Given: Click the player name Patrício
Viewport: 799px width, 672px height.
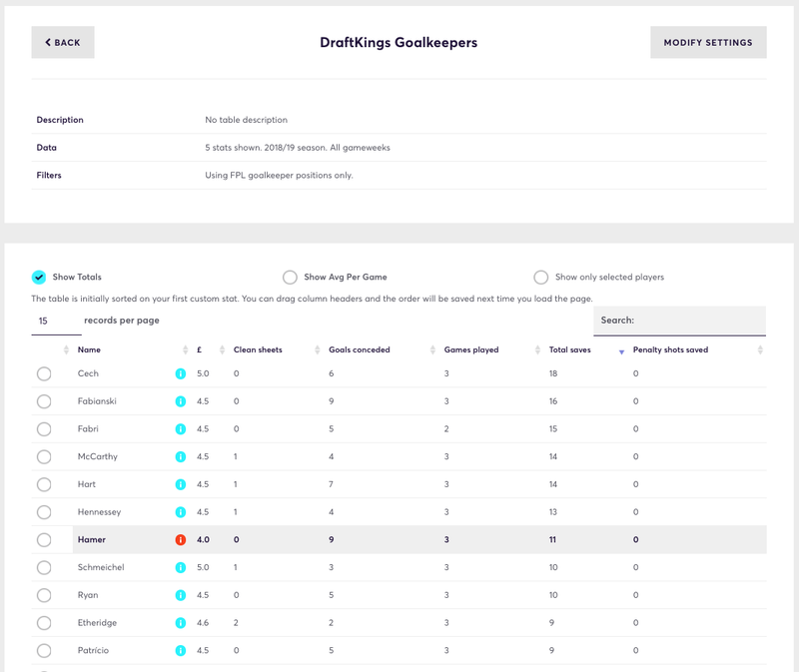Looking at the screenshot, I should pyautogui.click(x=93, y=650).
